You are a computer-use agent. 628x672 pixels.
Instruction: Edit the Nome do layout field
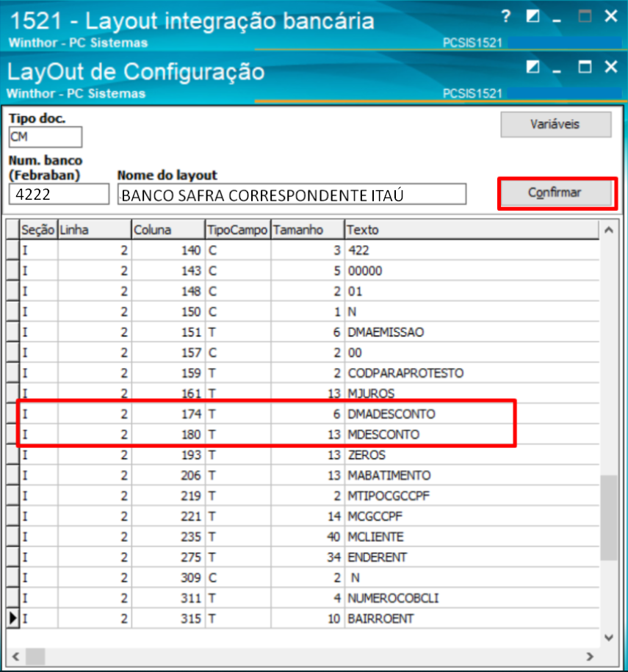[x=292, y=194]
